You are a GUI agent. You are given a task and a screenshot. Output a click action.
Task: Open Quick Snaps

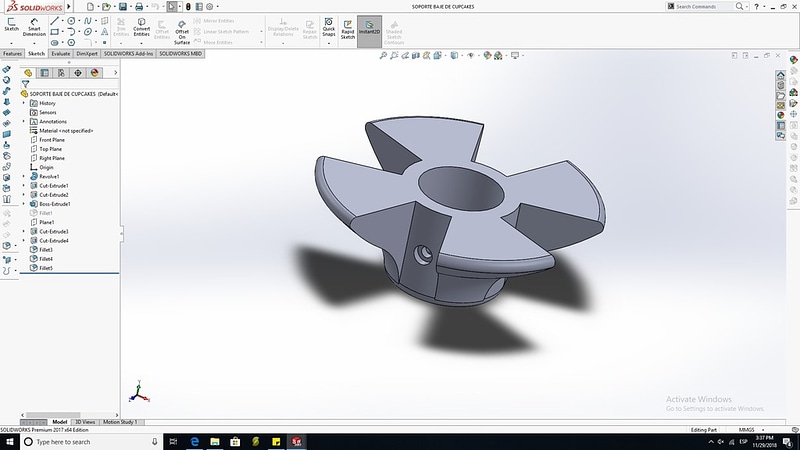329,27
